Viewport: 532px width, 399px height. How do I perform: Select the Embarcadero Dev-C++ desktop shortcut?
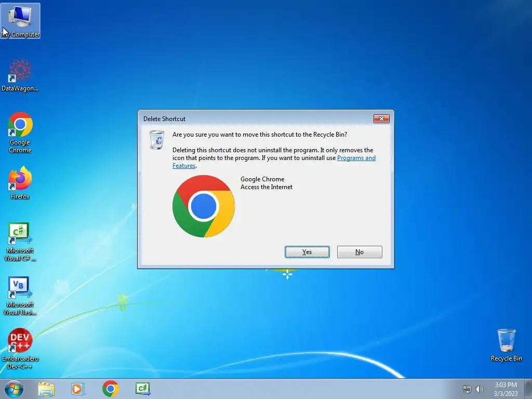[x=20, y=349]
